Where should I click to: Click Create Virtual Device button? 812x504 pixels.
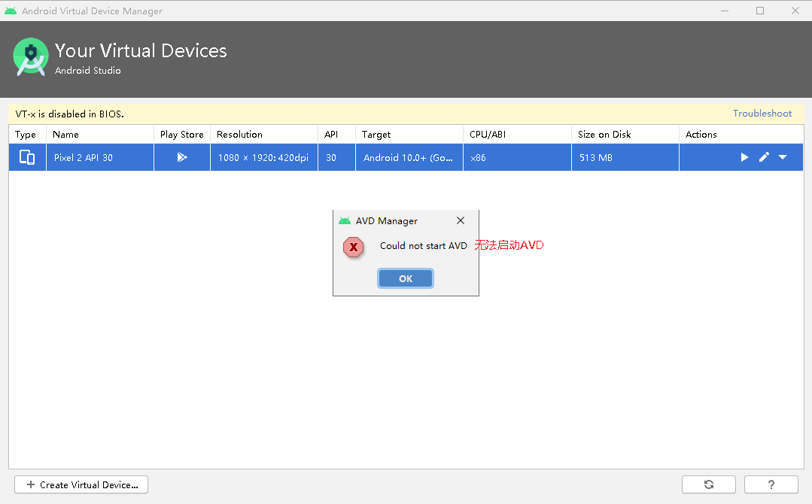(81, 485)
